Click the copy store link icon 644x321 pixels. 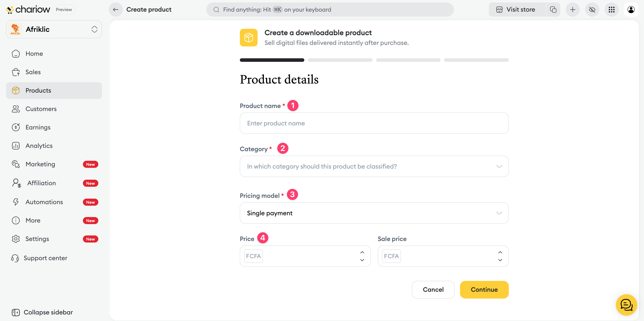[x=553, y=10]
